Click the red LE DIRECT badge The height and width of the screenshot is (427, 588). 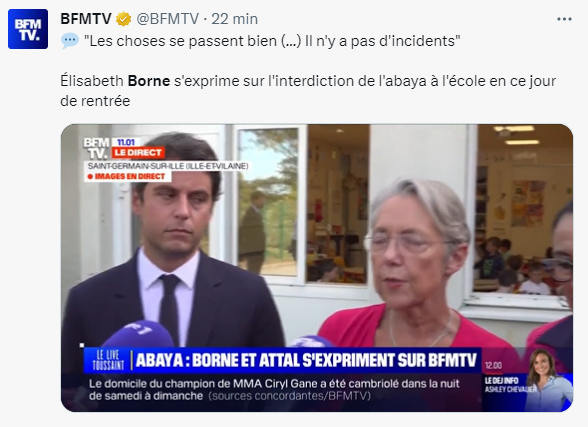[138, 153]
